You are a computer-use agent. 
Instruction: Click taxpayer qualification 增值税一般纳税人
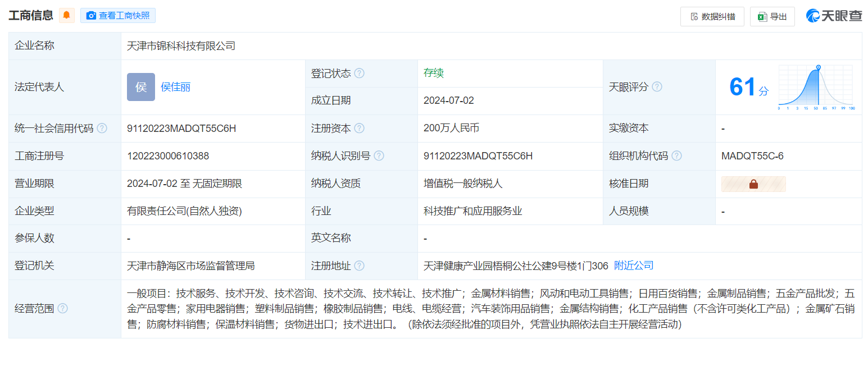click(x=463, y=184)
